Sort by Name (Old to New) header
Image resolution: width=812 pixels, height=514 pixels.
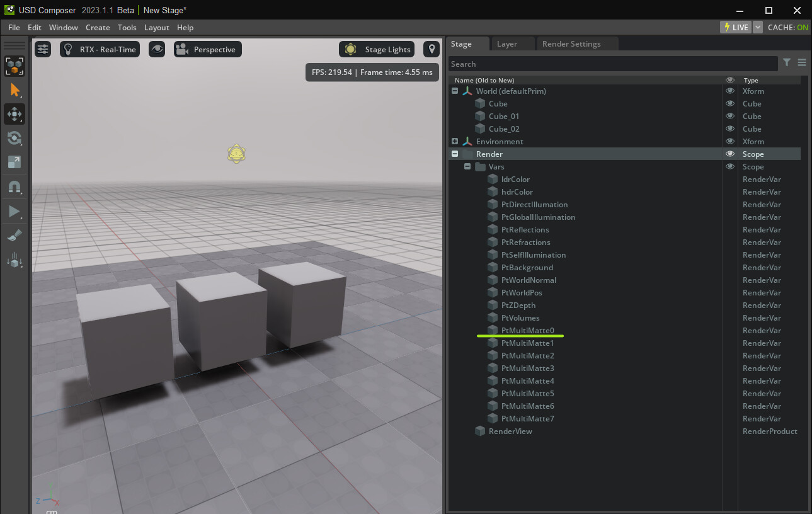(x=484, y=80)
